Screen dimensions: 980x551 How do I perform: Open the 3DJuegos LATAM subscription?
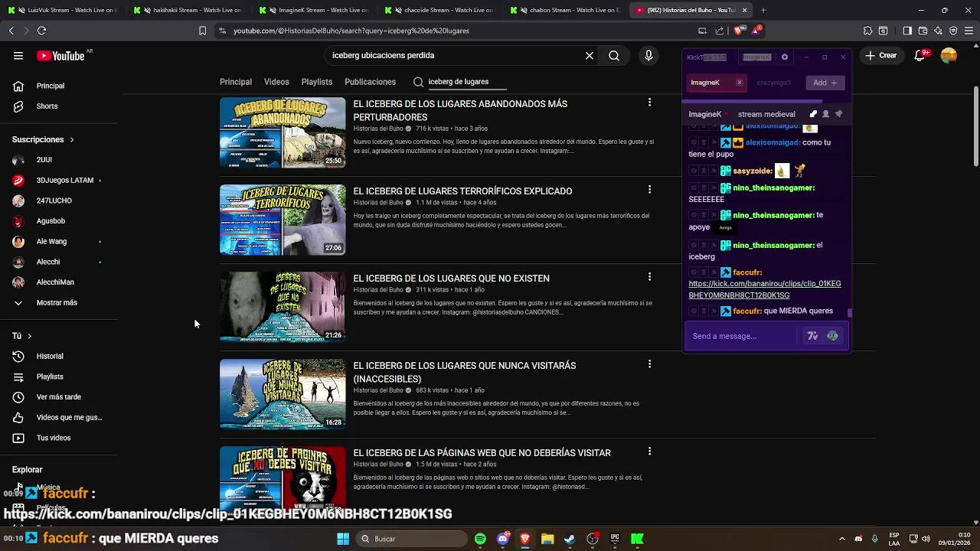(64, 181)
